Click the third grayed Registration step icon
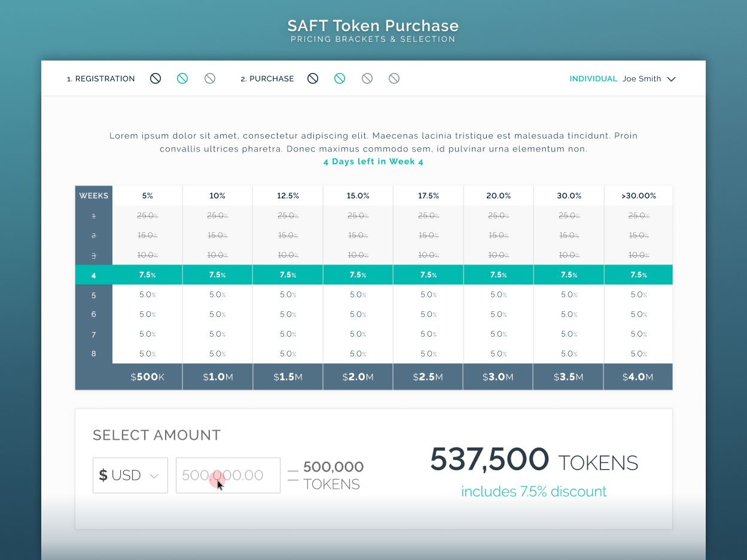Viewport: 747px width, 560px height. click(x=210, y=78)
